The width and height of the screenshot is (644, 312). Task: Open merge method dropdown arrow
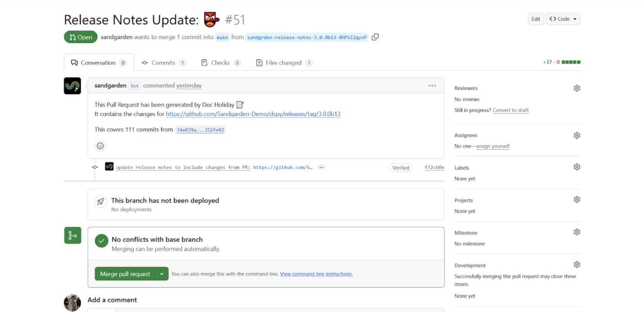pos(162,274)
